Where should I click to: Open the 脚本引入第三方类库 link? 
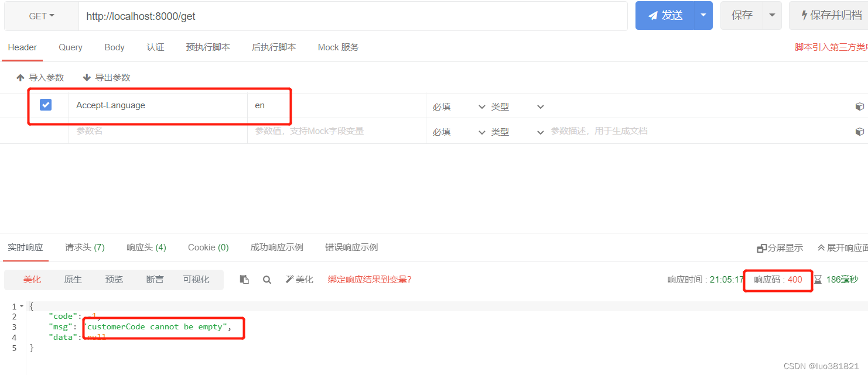tap(831, 47)
